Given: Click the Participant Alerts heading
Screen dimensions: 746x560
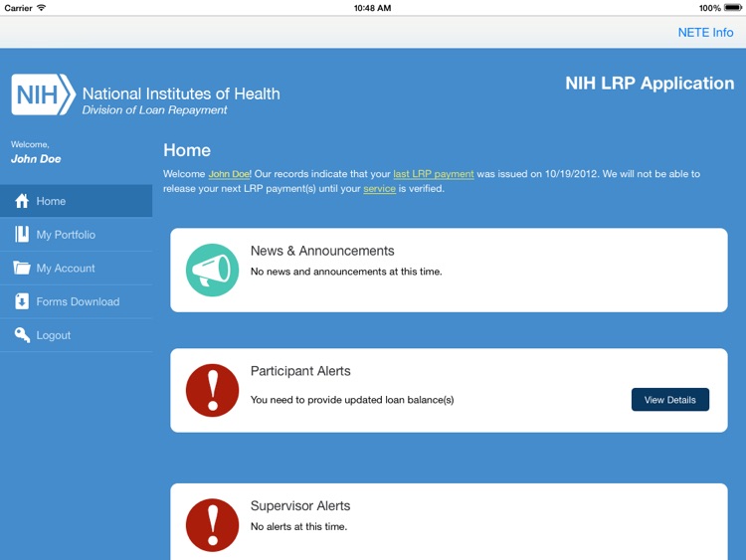Looking at the screenshot, I should (x=300, y=371).
